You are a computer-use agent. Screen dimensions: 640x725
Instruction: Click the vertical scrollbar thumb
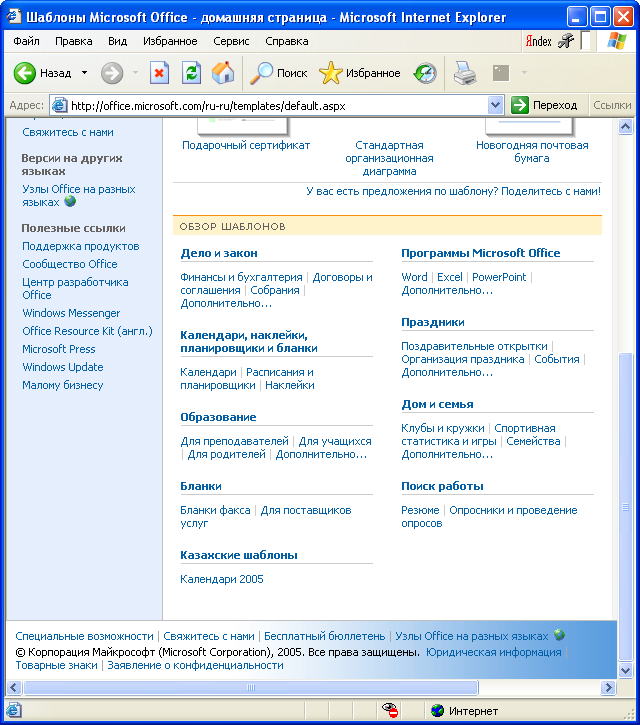625,506
